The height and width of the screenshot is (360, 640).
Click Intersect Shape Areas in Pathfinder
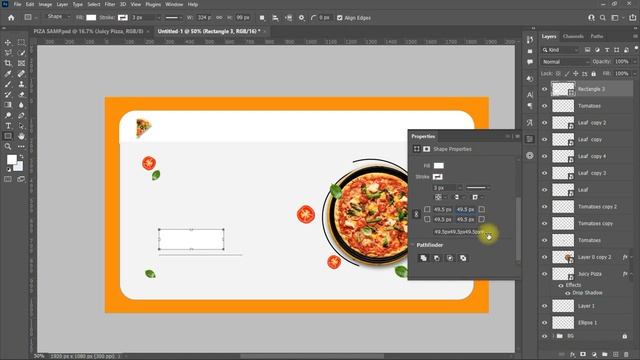[x=450, y=258]
